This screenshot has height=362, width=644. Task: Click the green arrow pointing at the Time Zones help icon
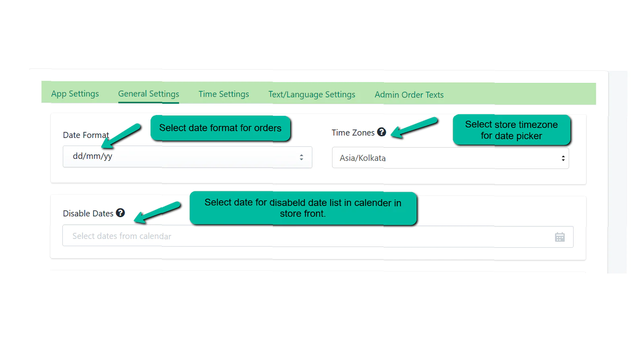tap(414, 128)
